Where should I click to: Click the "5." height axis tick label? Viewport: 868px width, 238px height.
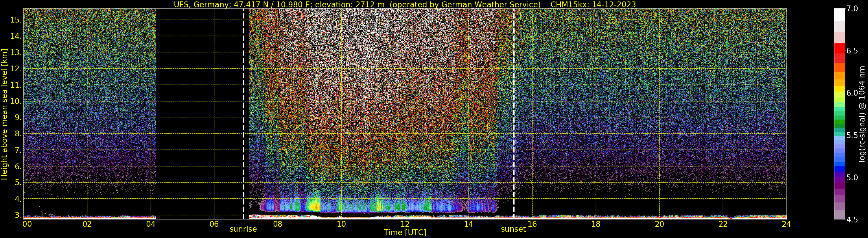pyautogui.click(x=18, y=183)
